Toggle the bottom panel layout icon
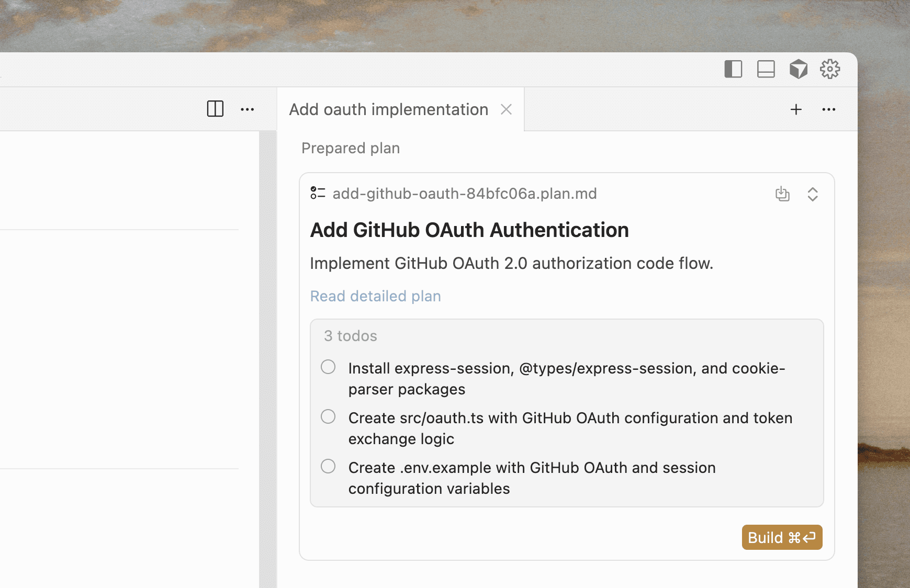Viewport: 910px width, 588px height. pos(766,69)
